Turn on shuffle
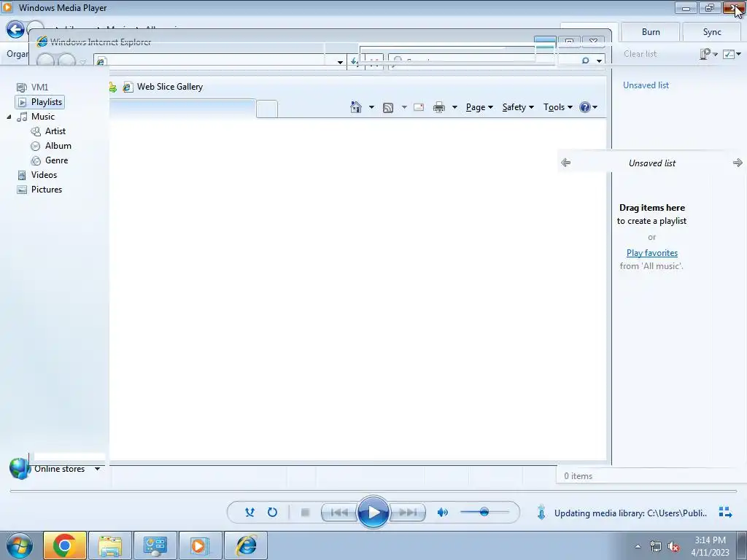 [249, 513]
